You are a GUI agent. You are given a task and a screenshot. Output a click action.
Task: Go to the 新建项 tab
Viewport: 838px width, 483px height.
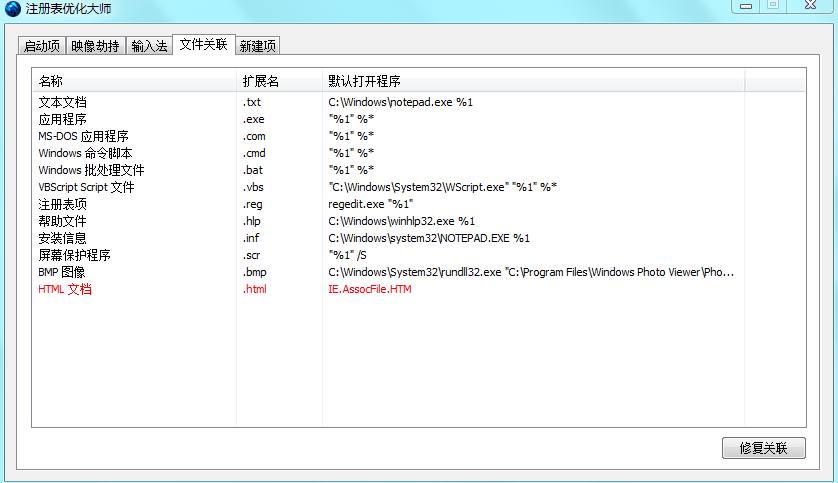coord(258,46)
